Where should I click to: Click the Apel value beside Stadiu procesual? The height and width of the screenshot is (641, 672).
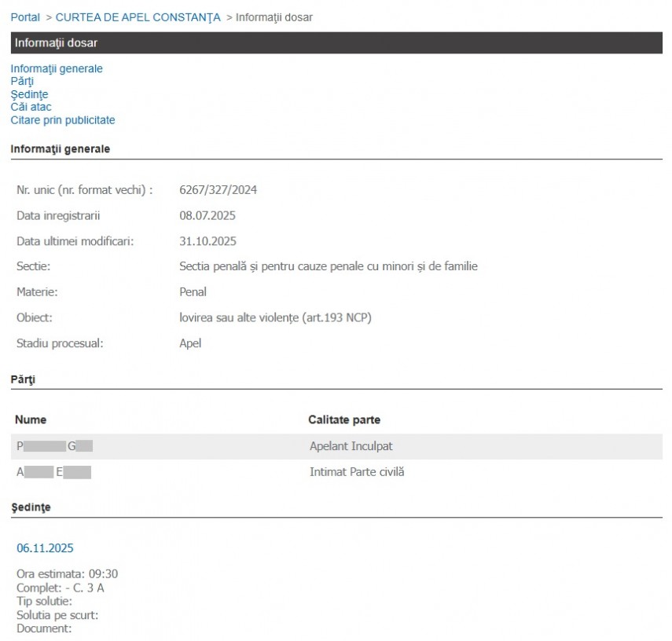pos(190,343)
